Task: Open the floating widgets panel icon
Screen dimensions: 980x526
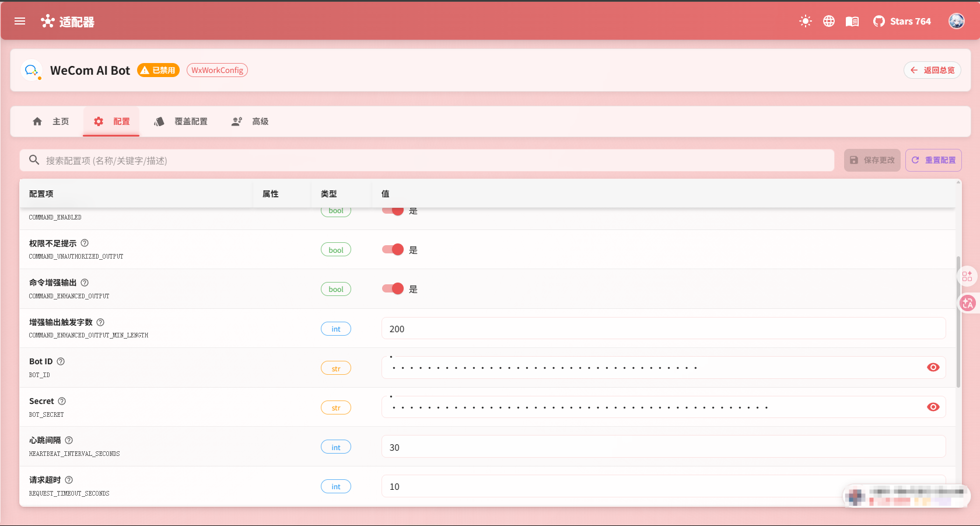Action: click(x=967, y=276)
